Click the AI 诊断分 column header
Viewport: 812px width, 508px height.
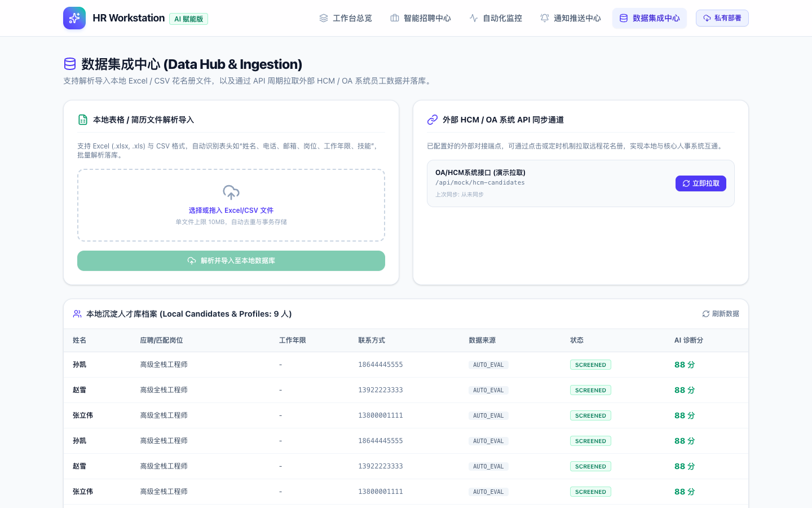click(689, 340)
